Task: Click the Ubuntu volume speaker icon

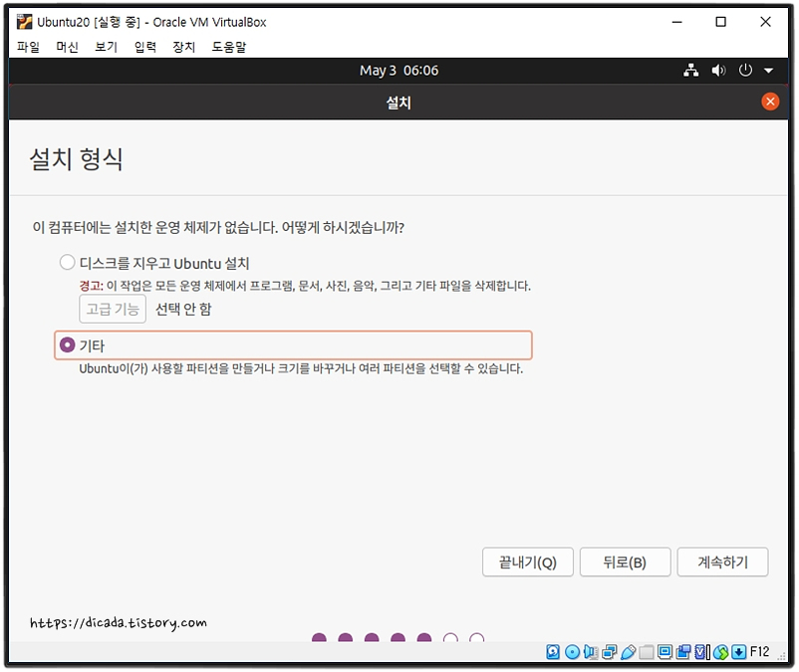Action: (719, 71)
